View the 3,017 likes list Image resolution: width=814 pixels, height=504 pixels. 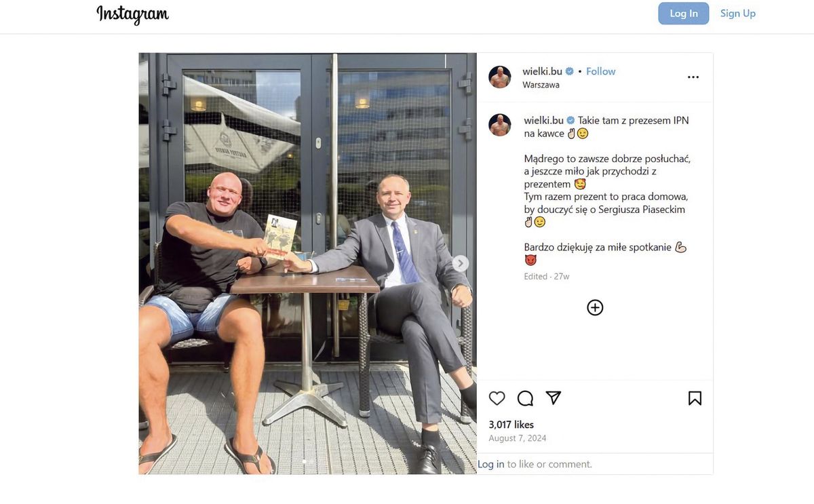(x=511, y=425)
